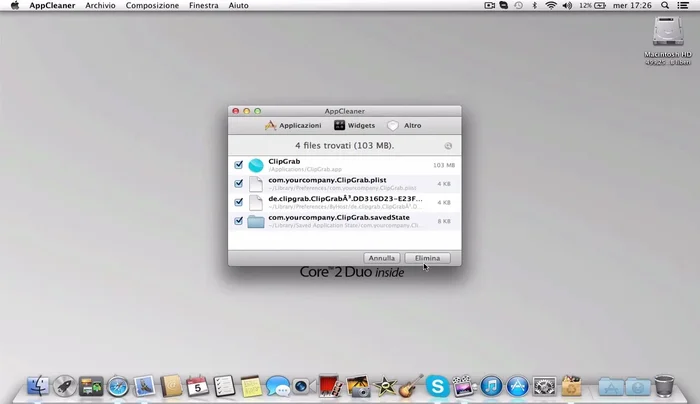
Task: Uncheck the ClipGrab application checkbox
Action: (x=238, y=165)
